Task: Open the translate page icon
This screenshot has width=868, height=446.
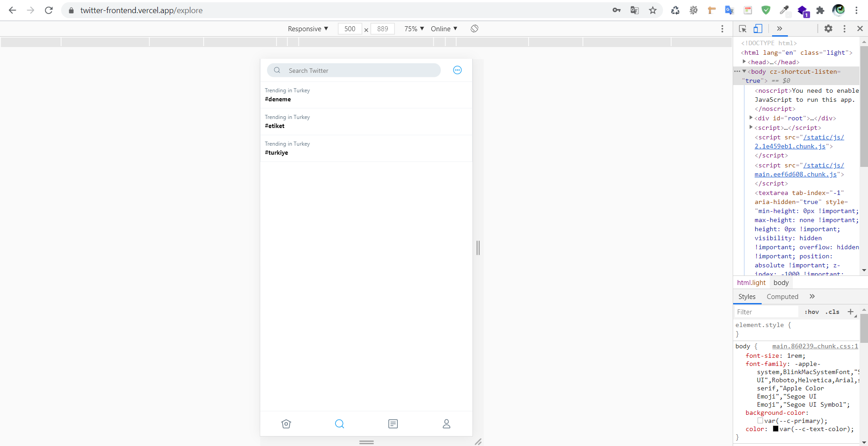Action: click(x=634, y=10)
